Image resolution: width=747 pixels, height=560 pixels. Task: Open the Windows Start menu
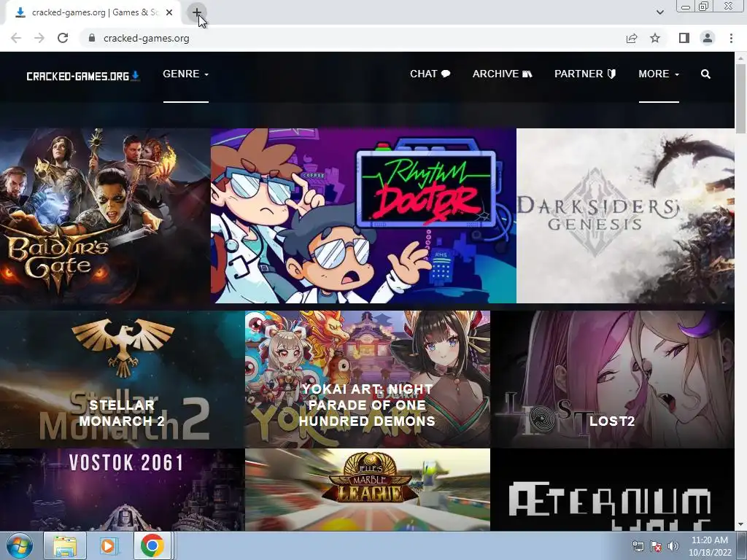[20, 545]
